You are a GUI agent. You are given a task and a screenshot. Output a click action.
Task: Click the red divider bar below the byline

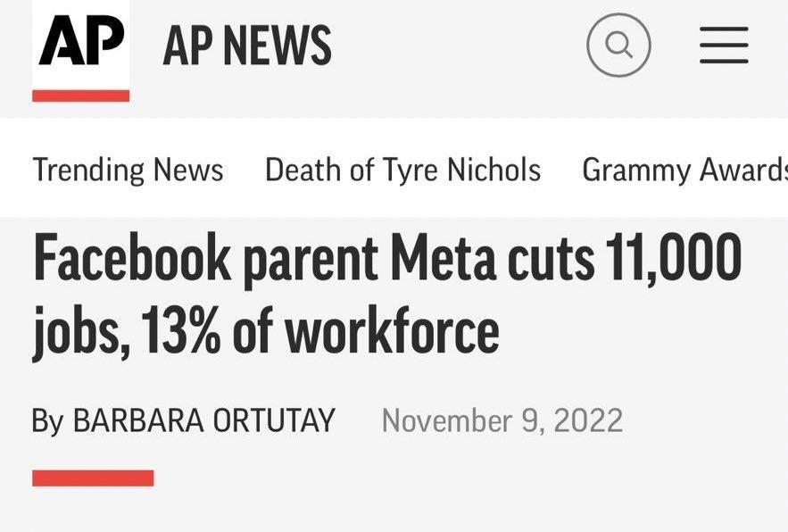coord(92,476)
